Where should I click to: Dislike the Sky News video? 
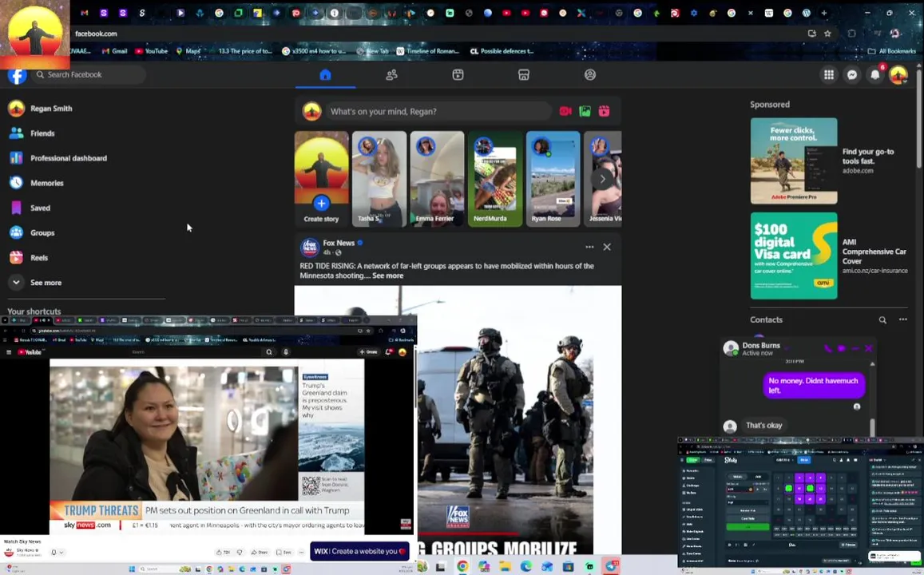click(240, 553)
